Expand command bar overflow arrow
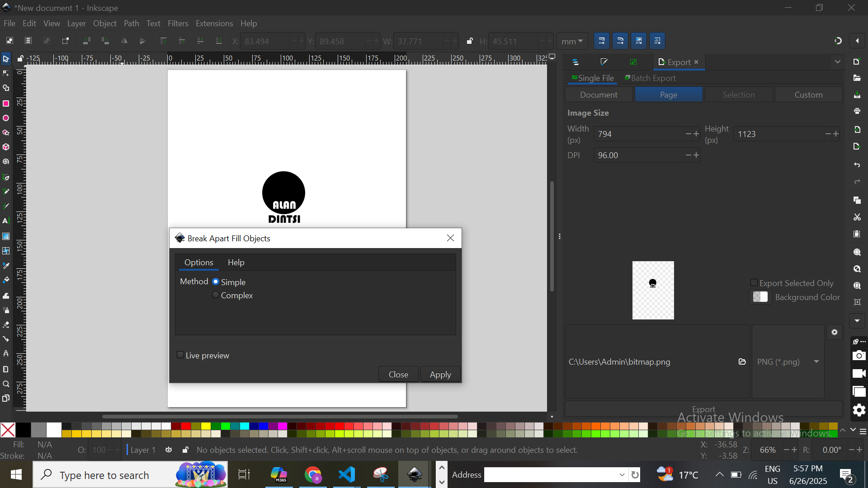The image size is (868, 488). [857, 321]
